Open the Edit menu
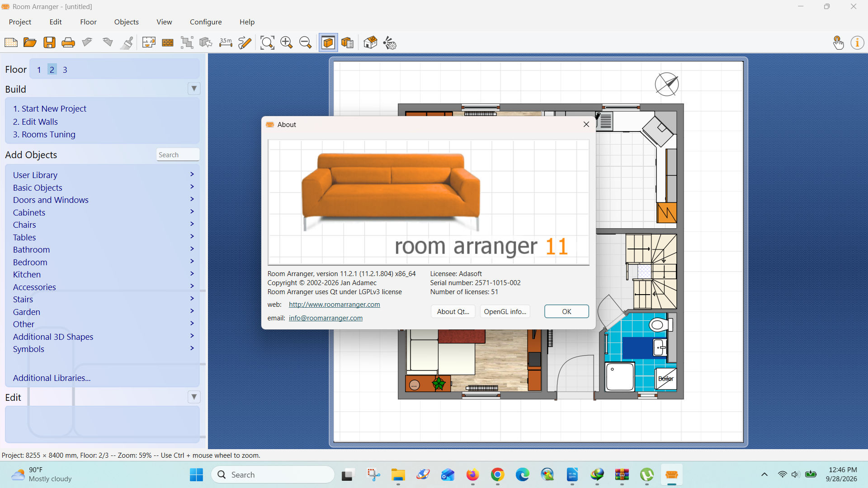868x488 pixels. (56, 22)
